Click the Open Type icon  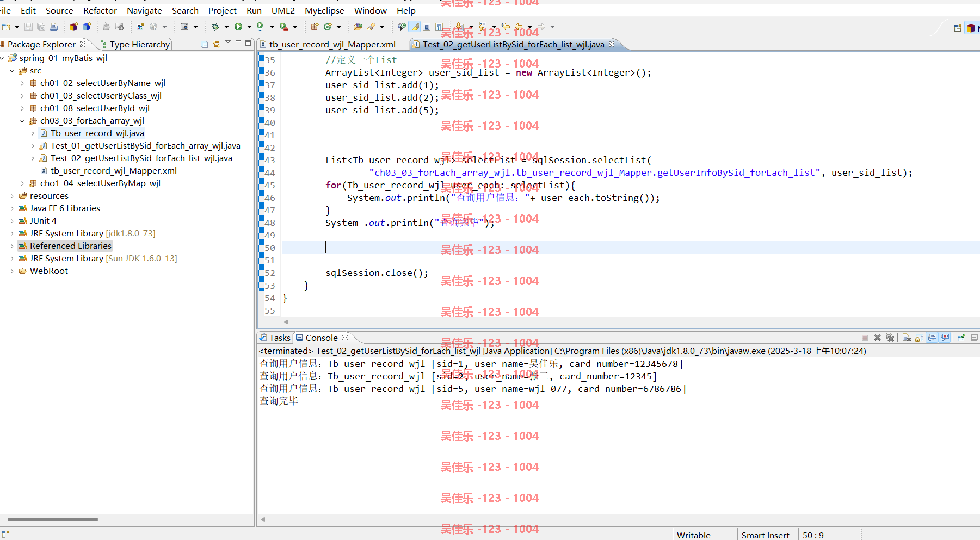[x=358, y=27]
